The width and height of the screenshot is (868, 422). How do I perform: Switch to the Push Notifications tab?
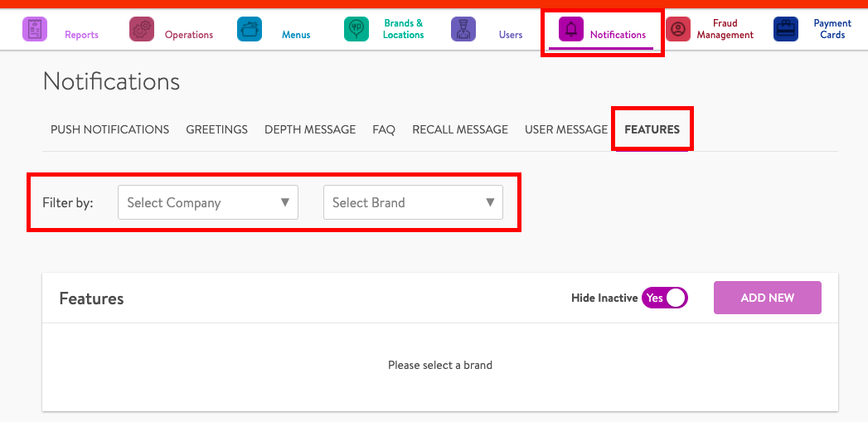[x=109, y=129]
